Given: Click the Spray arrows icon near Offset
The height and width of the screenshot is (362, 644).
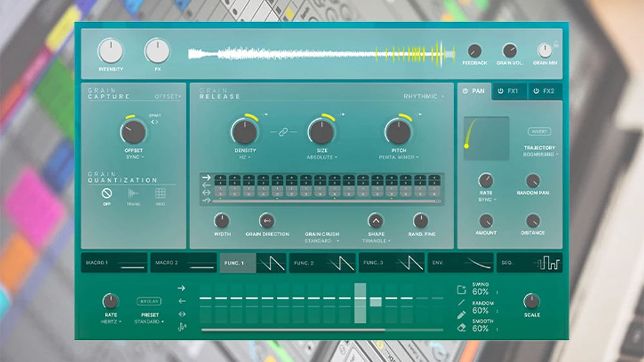Looking at the screenshot, I should (x=155, y=121).
